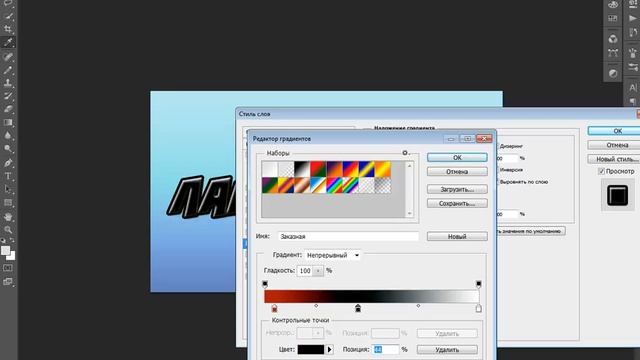Choose the copper gradient preset
This screenshot has width=640, height=360.
302,186
